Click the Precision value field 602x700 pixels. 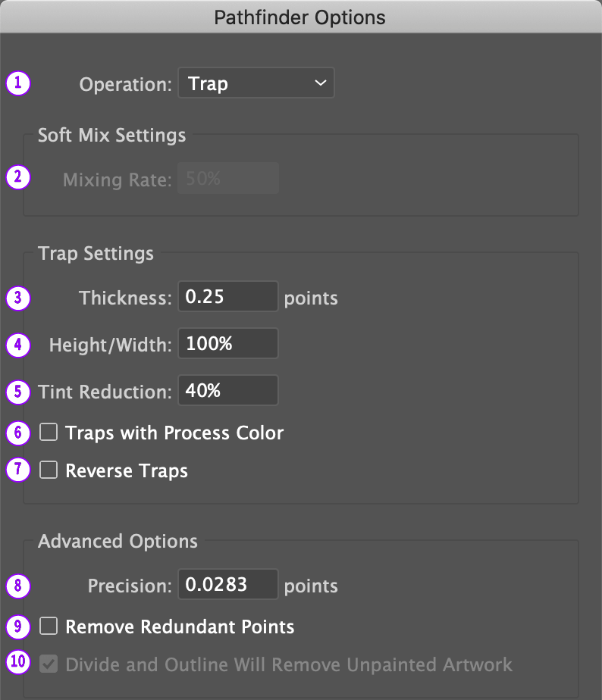tap(227, 585)
